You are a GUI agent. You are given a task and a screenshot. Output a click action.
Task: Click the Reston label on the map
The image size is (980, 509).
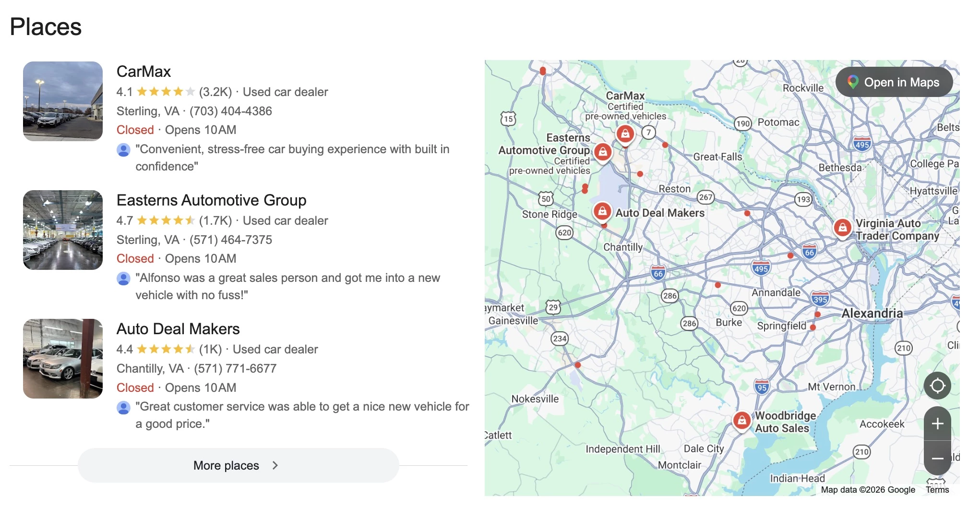pyautogui.click(x=674, y=189)
